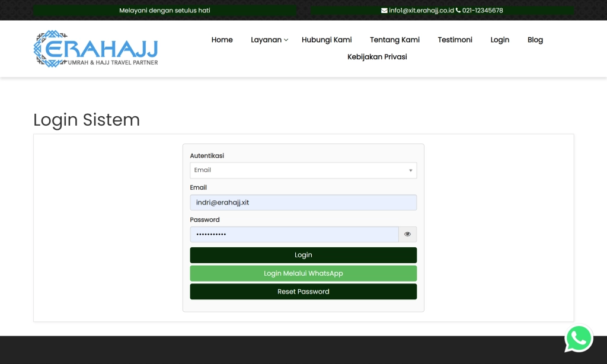
Task: Click the phone icon next to 021-12345678
Action: click(x=459, y=9)
